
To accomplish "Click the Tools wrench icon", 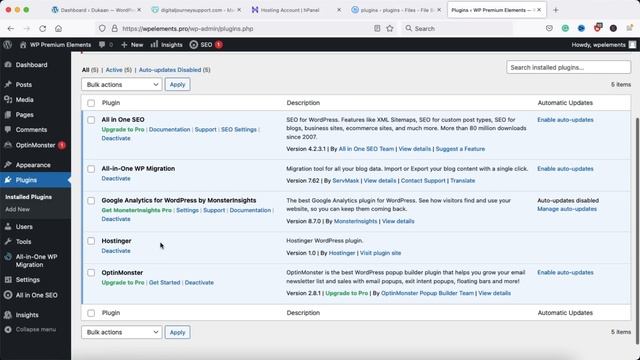I will tap(8, 242).
